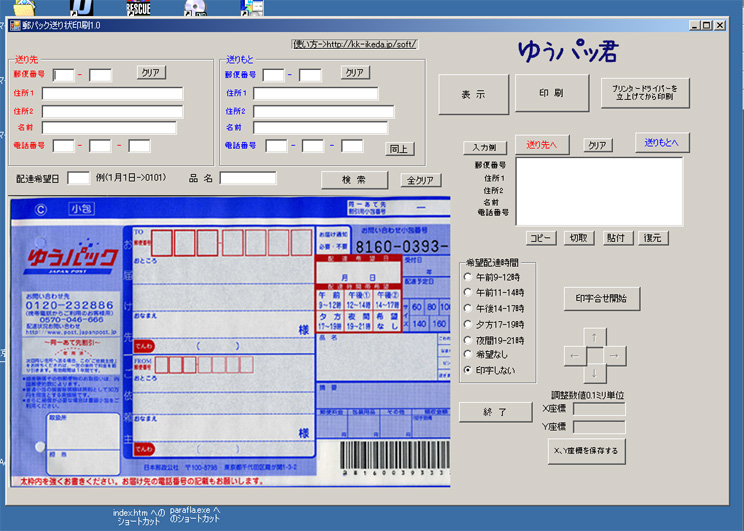Click the large address text area

tap(599, 191)
